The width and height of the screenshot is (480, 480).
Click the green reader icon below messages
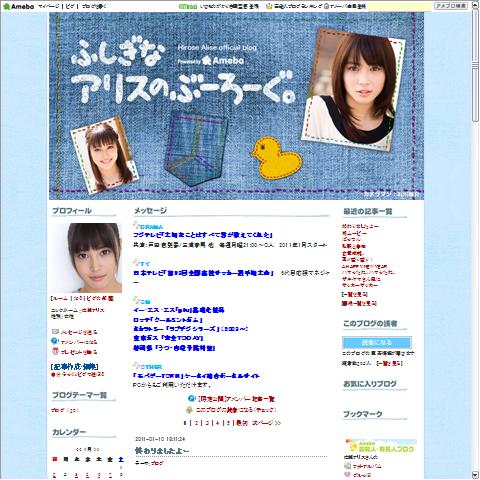pyautogui.click(x=189, y=409)
